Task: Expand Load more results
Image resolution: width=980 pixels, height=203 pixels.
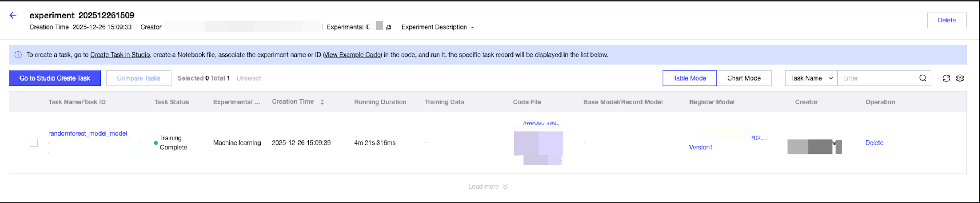Action: [488, 187]
